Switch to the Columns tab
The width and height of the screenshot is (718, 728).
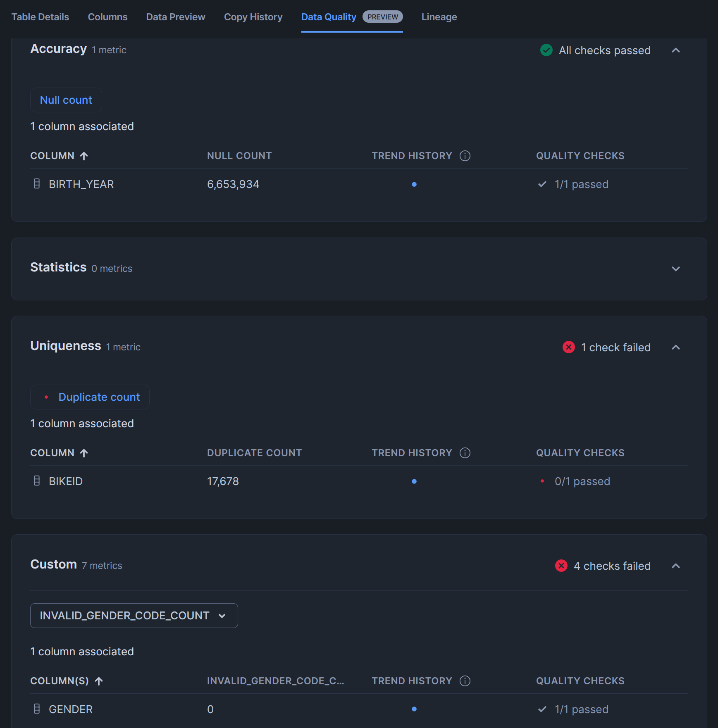click(x=107, y=17)
